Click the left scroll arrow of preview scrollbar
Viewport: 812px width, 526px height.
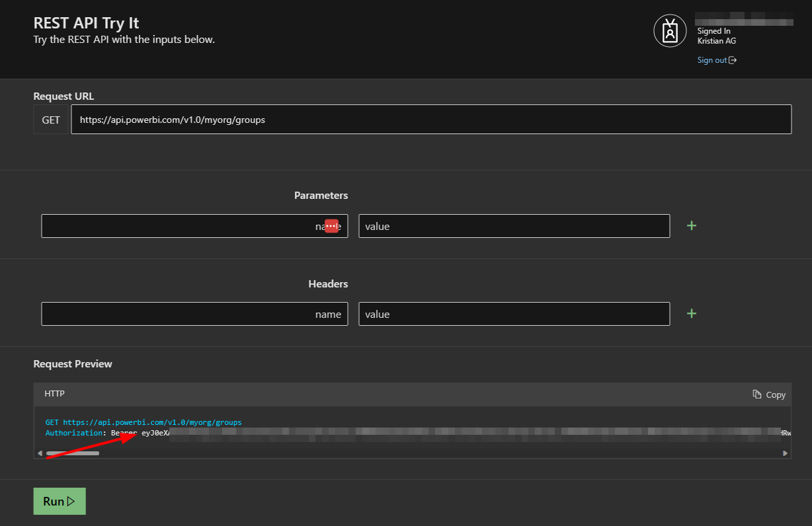[x=40, y=453]
